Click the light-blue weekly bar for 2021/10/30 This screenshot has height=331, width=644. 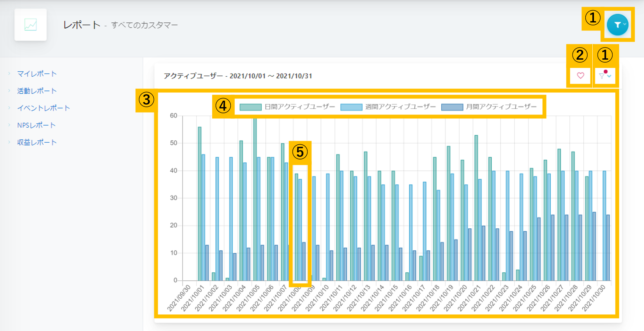(x=604, y=226)
